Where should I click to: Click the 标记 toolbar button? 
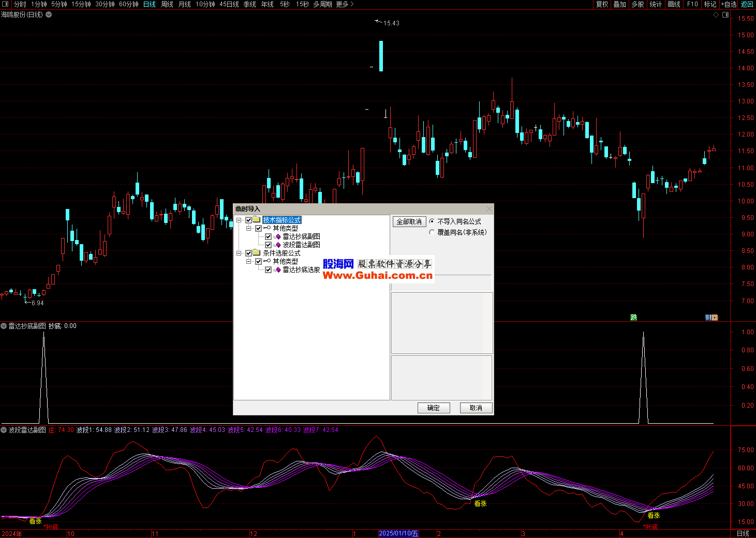pos(710,4)
